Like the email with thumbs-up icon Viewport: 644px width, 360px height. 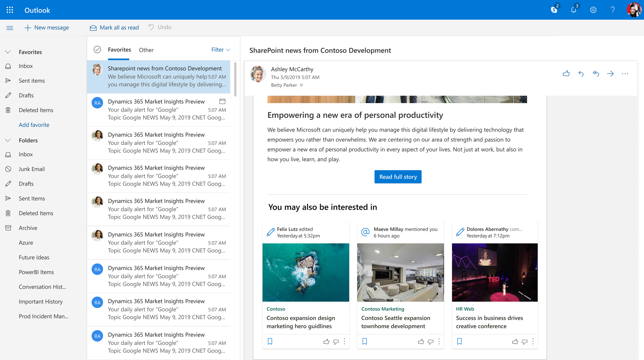(566, 74)
